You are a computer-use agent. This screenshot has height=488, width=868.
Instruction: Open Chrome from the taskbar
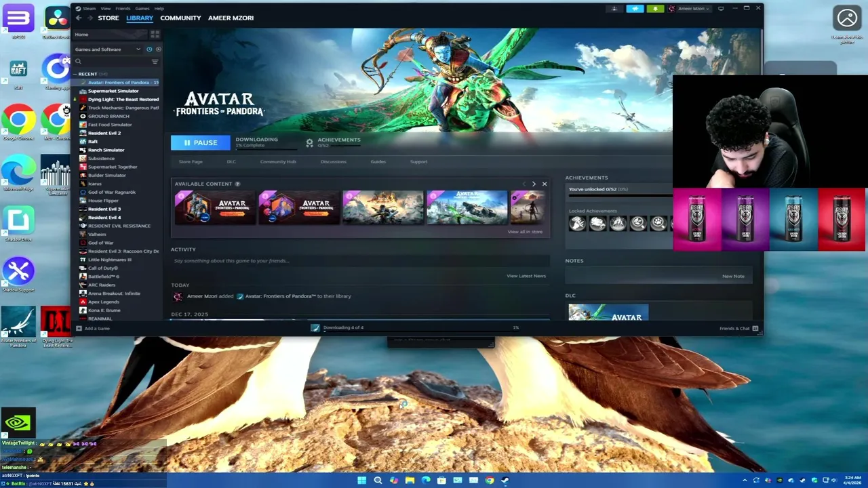pyautogui.click(x=489, y=480)
